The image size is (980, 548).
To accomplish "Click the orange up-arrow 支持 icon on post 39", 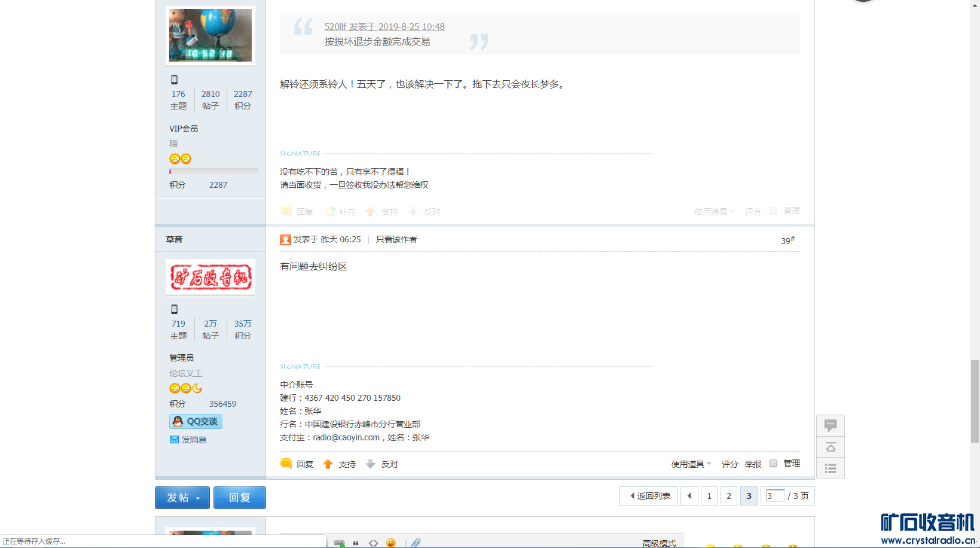I will (x=328, y=464).
